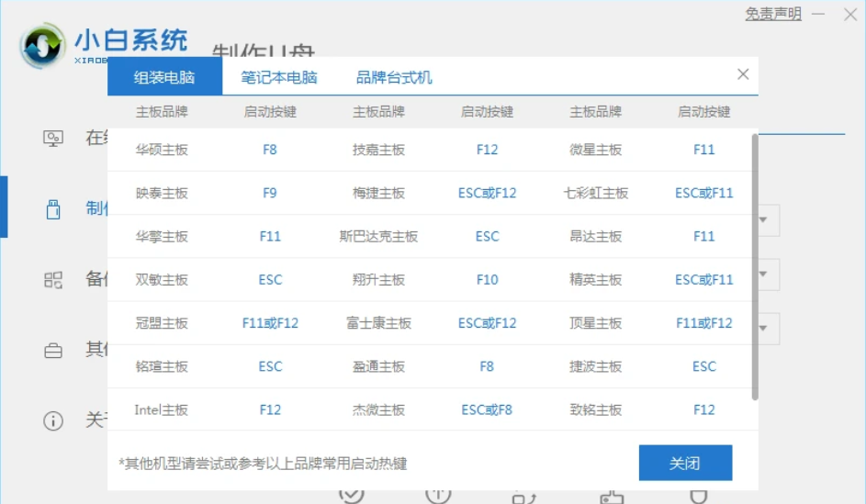Open the About info circle icon

[x=53, y=421]
